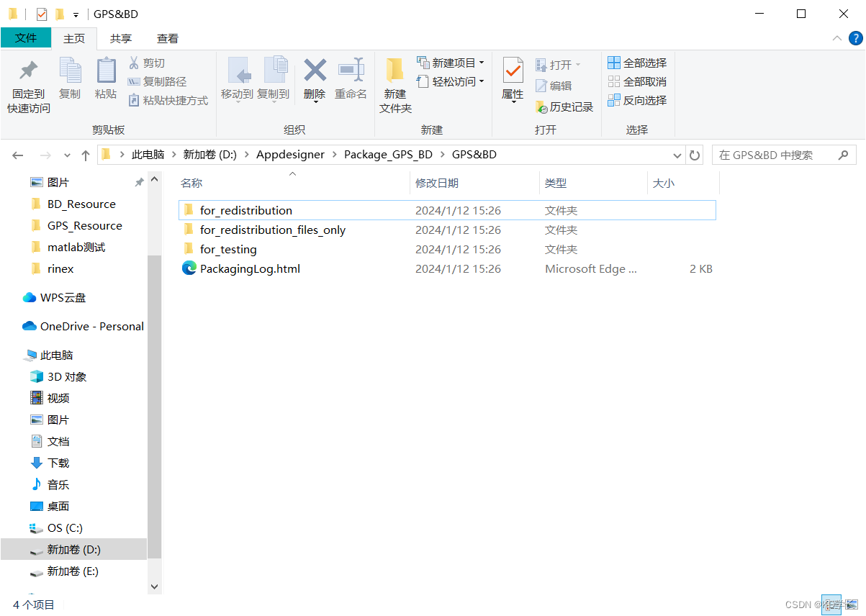Open the 文件 menu
Image resolution: width=866 pixels, height=616 pixels.
[26, 38]
